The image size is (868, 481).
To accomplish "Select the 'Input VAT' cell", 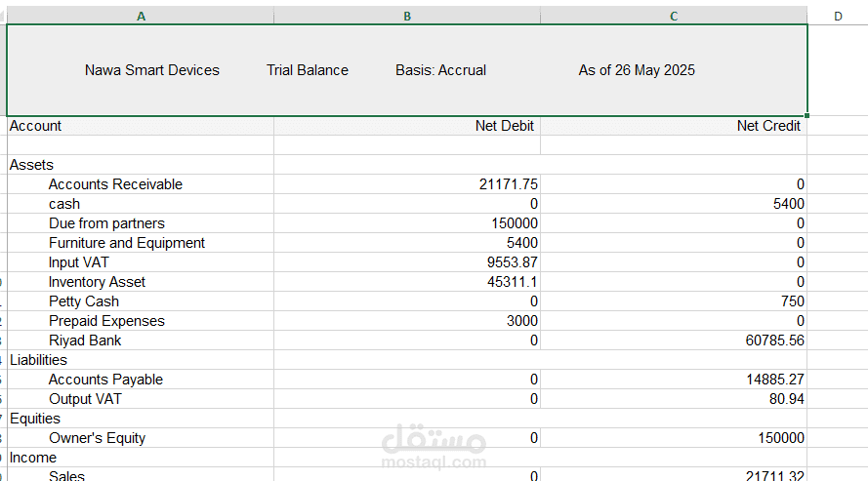I will 141,262.
